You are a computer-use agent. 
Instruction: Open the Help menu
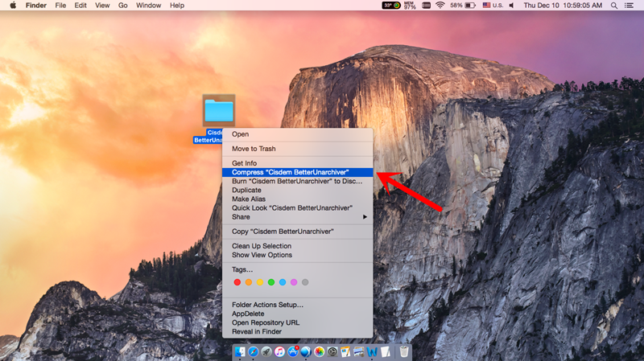click(177, 6)
